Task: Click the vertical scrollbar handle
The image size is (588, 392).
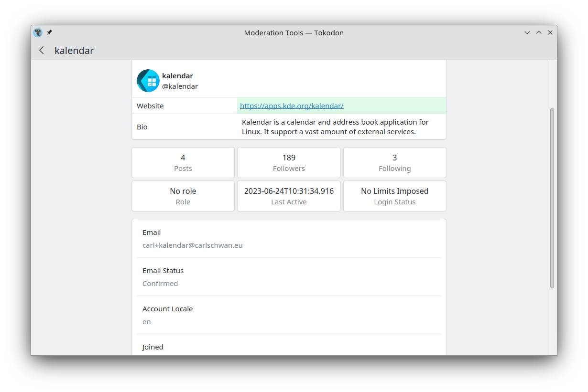Action: click(x=552, y=198)
